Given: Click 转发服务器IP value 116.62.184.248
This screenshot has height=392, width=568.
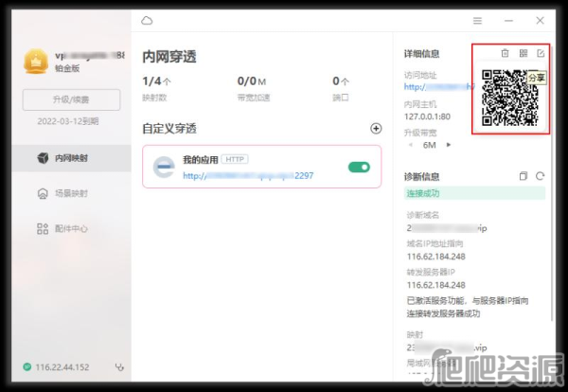Looking at the screenshot, I should click(x=435, y=285).
